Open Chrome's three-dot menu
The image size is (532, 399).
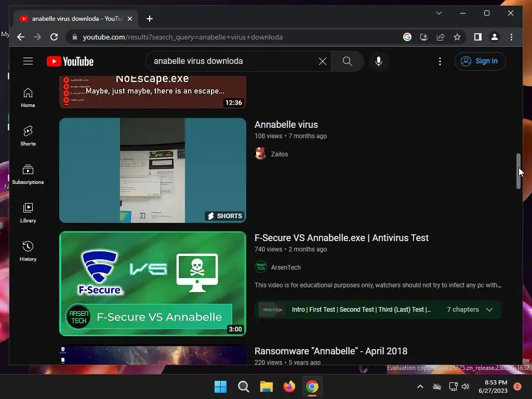pos(511,37)
